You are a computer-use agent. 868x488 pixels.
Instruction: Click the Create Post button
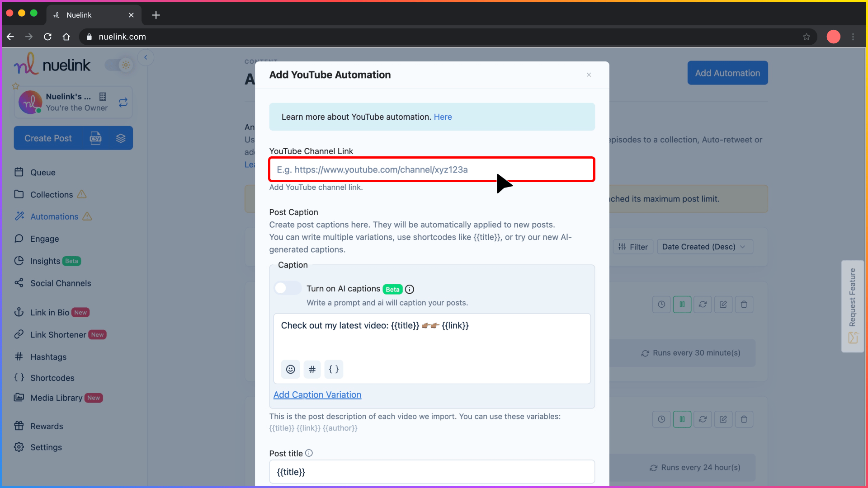click(48, 138)
